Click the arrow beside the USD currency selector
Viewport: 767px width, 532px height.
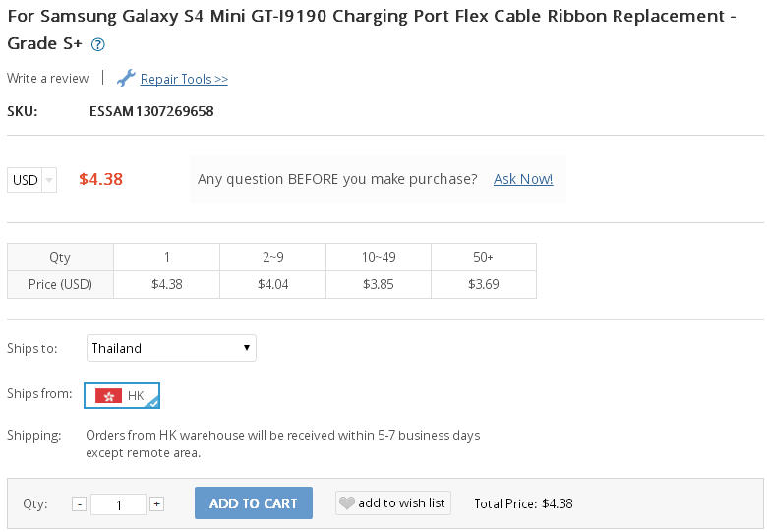[49, 180]
